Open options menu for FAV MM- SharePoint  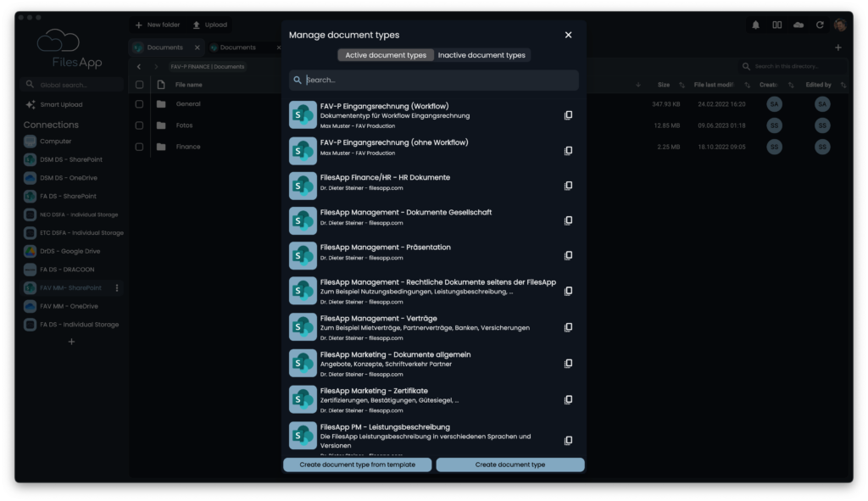[x=117, y=288]
